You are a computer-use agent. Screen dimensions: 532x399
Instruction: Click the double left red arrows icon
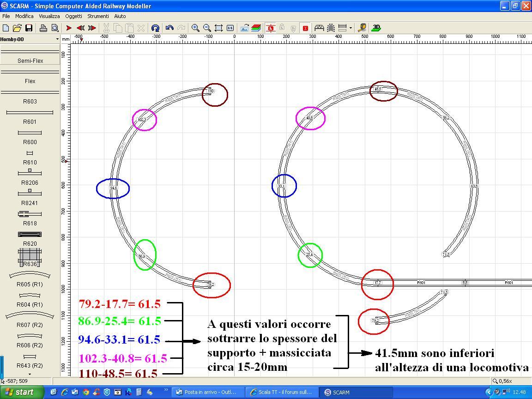[x=80, y=28]
